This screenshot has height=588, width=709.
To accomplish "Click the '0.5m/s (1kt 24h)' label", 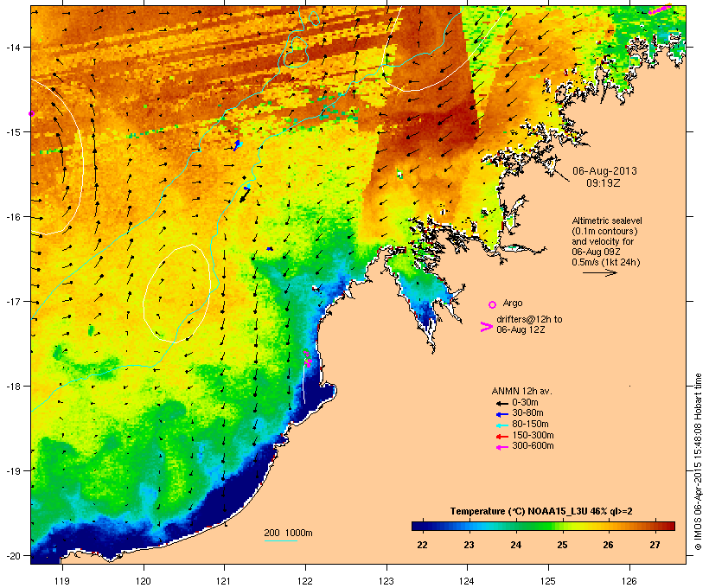I will click(x=606, y=262).
